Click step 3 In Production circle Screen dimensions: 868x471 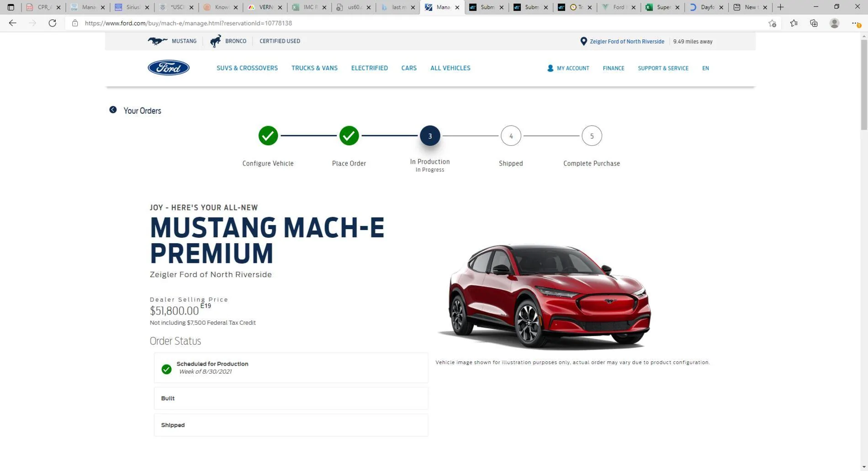(x=430, y=136)
